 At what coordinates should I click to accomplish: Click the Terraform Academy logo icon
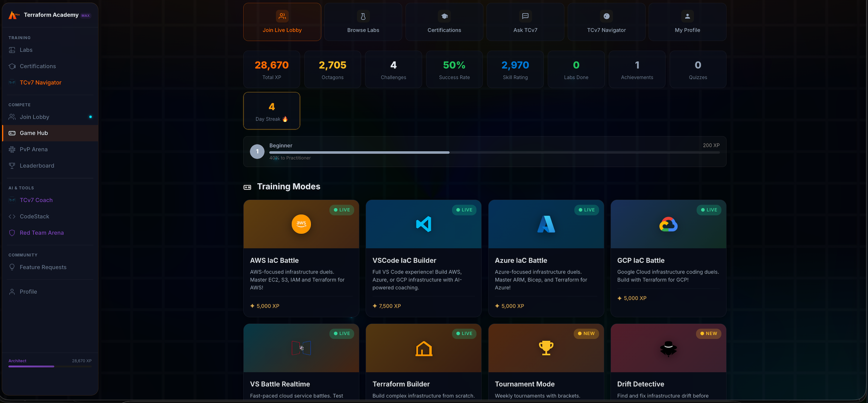[13, 15]
